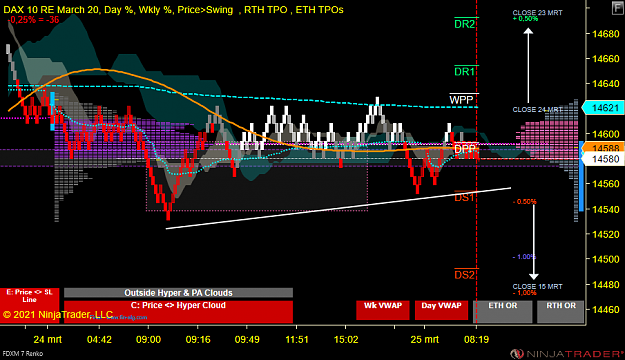Click the 'Outside Hyper & PA Clouds' gray bar
The width and height of the screenshot is (625, 360).
click(x=178, y=293)
